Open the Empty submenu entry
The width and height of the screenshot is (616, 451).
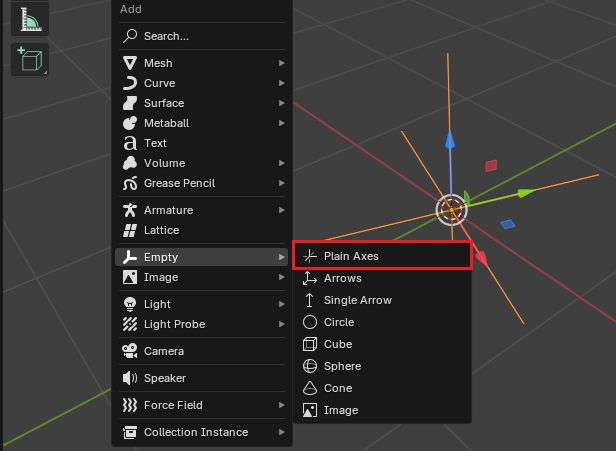click(202, 257)
